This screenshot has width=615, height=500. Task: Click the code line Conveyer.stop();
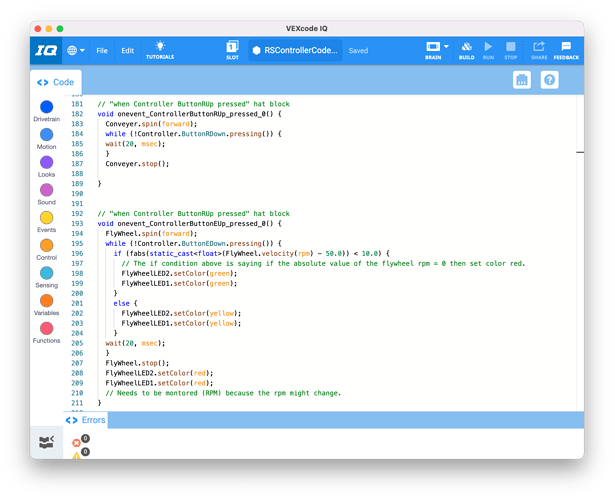click(137, 164)
